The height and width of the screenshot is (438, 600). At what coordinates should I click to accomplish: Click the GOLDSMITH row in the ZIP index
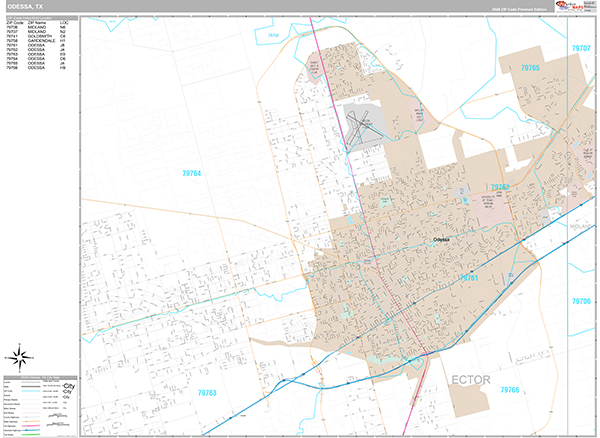(41, 36)
